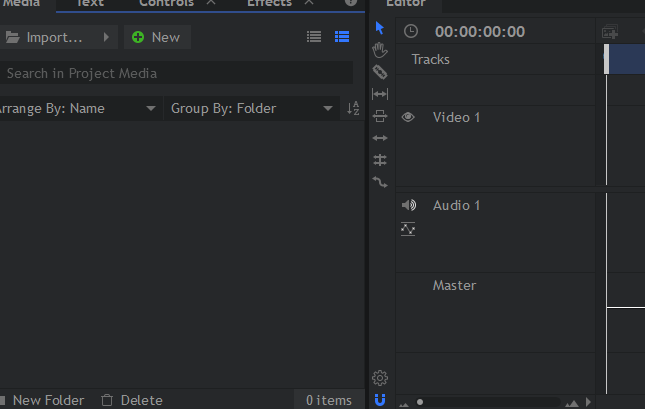Expand the Import options arrow

tap(106, 37)
